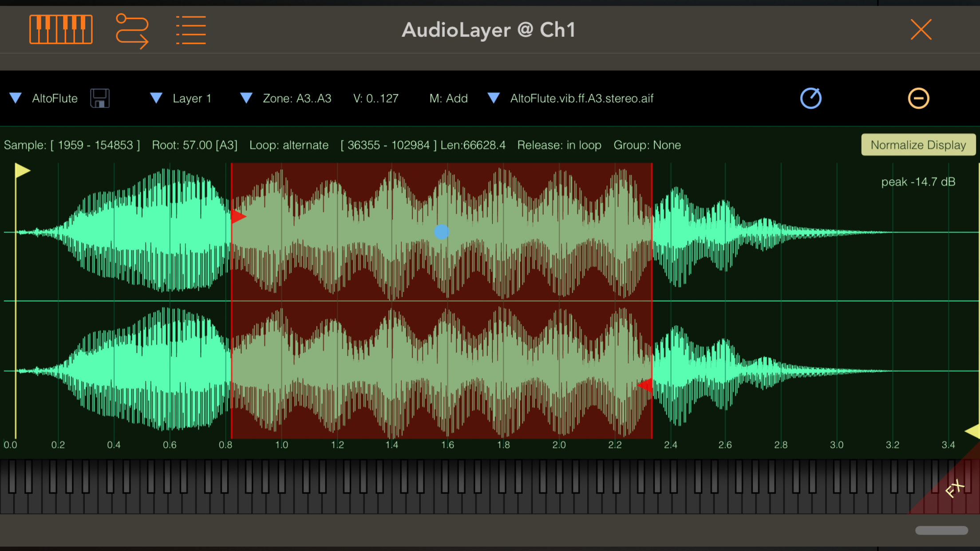Viewport: 980px width, 551px height.
Task: Toggle Release: in loop setting
Action: (559, 145)
